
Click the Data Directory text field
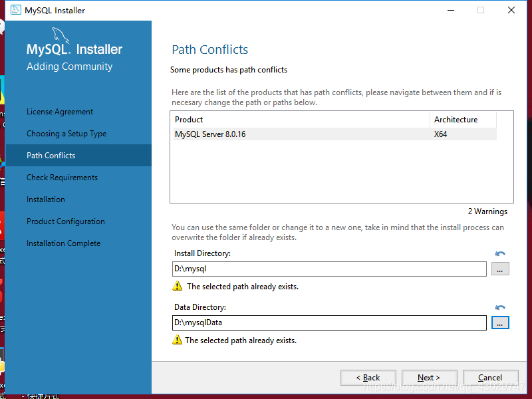329,323
